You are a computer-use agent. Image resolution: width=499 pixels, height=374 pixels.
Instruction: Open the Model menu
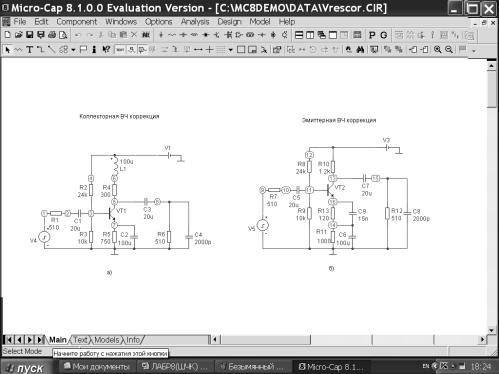click(260, 22)
